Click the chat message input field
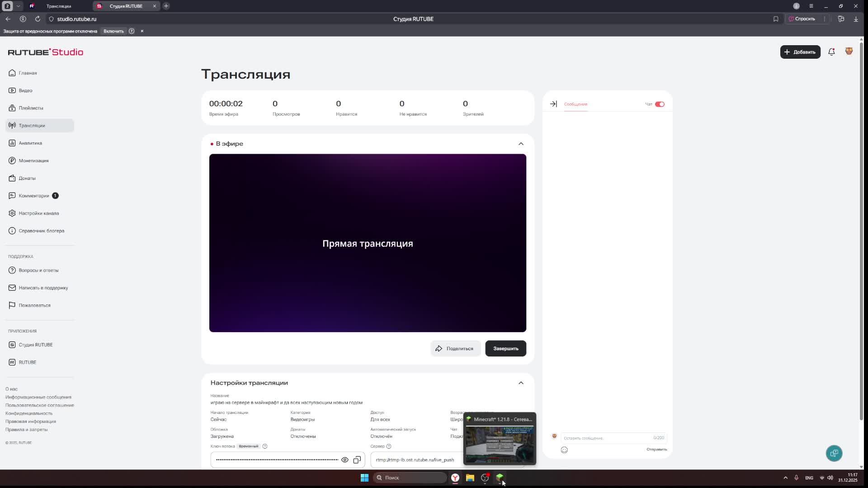Viewport: 868px width, 488px height. (x=606, y=438)
